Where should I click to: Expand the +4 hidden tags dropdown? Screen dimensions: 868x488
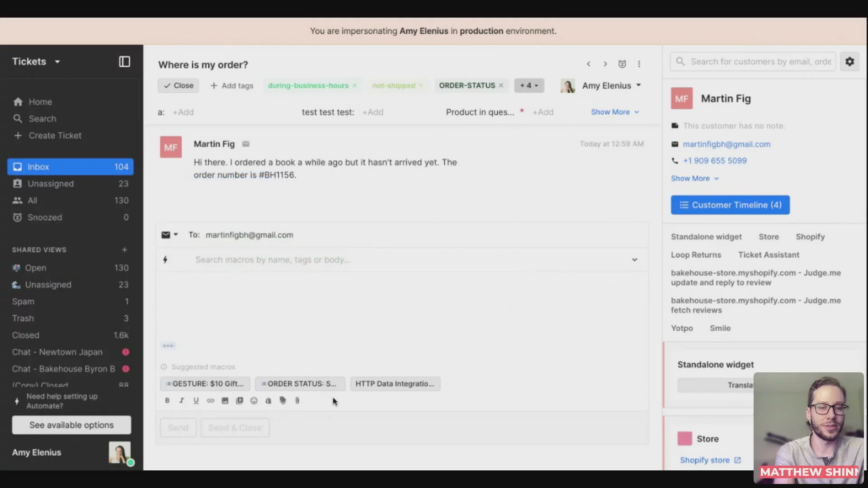[529, 85]
